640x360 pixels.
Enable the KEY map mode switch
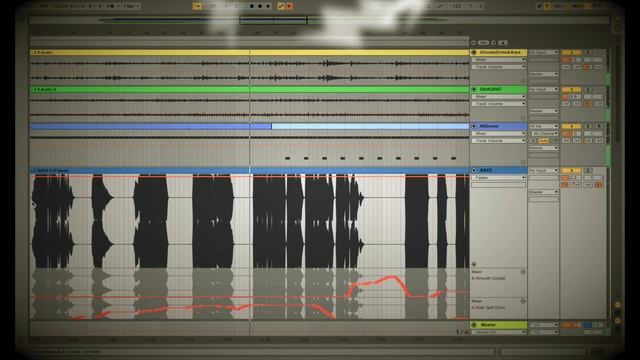tap(558, 6)
